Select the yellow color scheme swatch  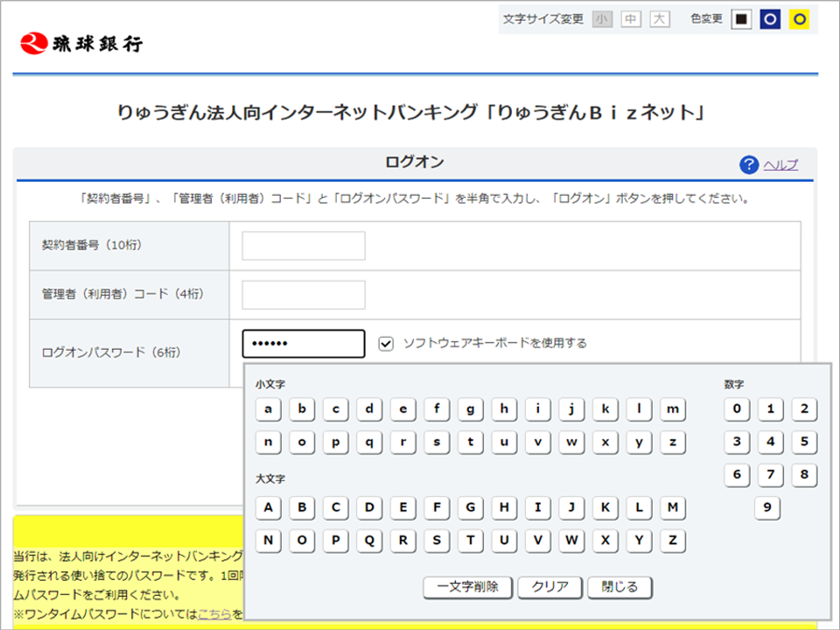[799, 19]
